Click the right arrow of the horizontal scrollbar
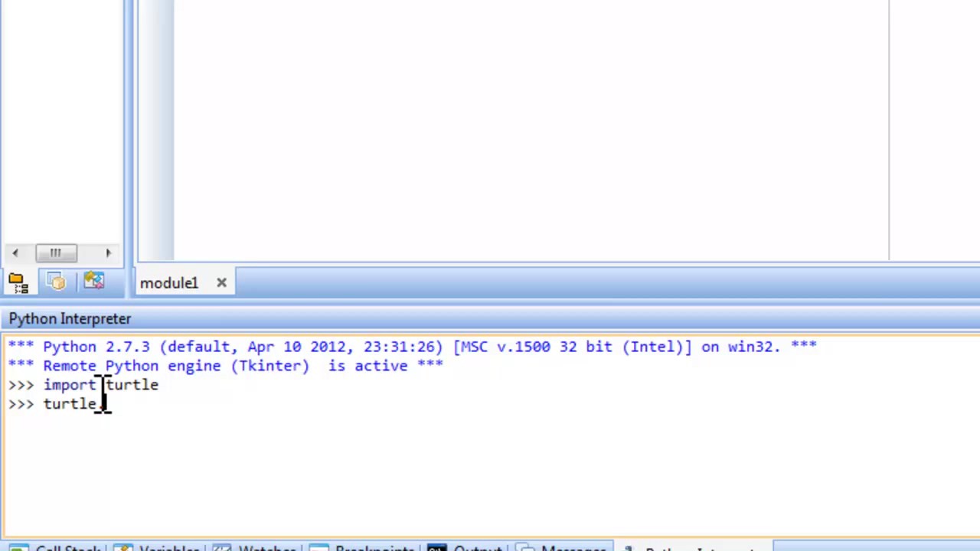 [108, 253]
